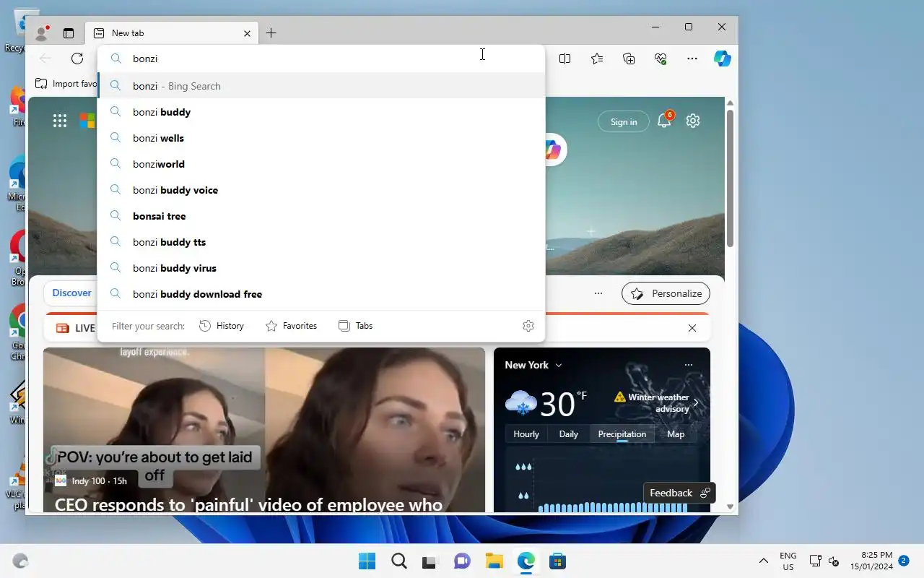
Task: Open the 8:25 PM clock and calendar
Action: [x=871, y=561]
